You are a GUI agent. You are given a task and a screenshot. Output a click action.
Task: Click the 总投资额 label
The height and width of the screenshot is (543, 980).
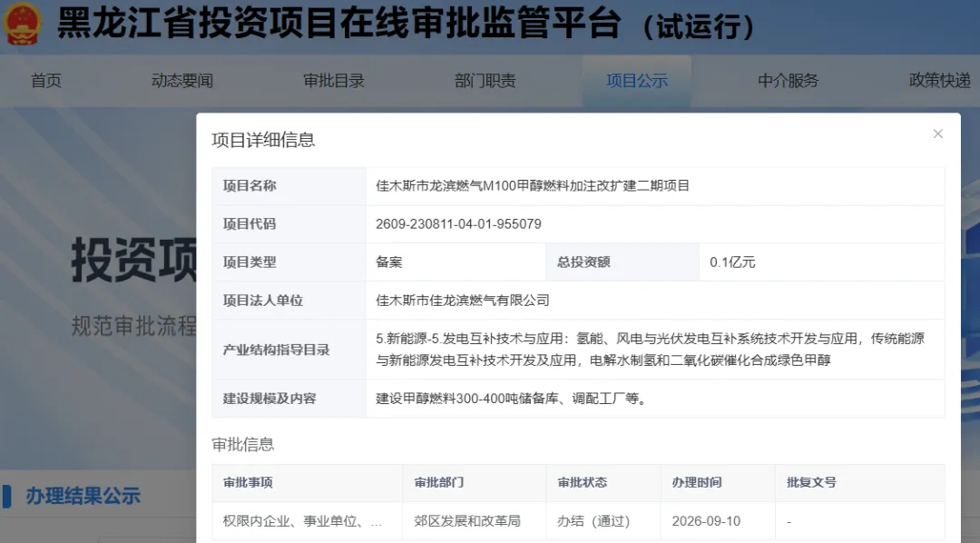point(583,262)
